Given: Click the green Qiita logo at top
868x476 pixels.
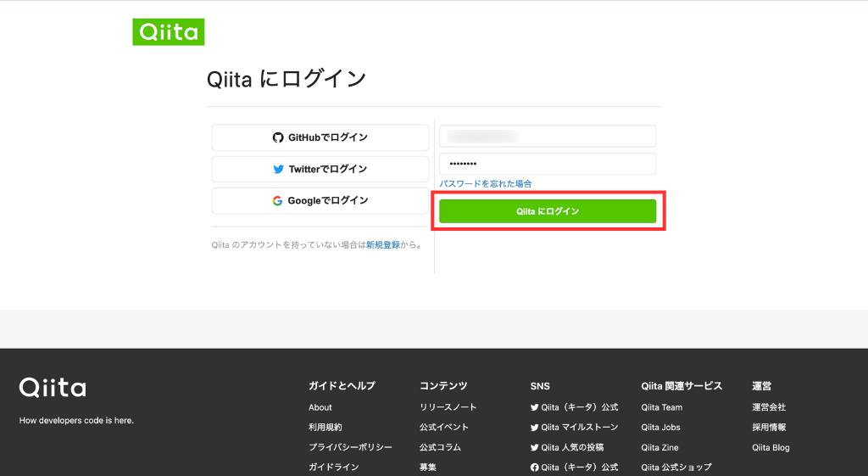Looking at the screenshot, I should (169, 32).
